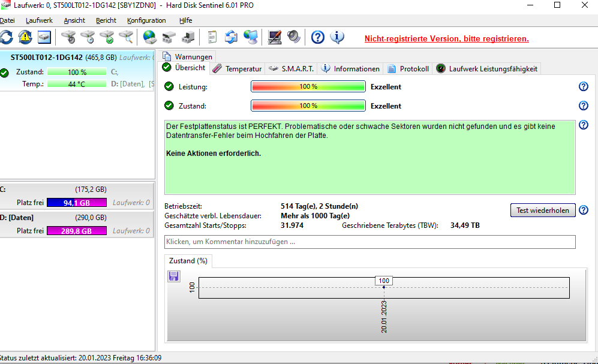The width and height of the screenshot is (598, 364).
Task: Click the disk with clock test icon
Action: click(x=88, y=37)
